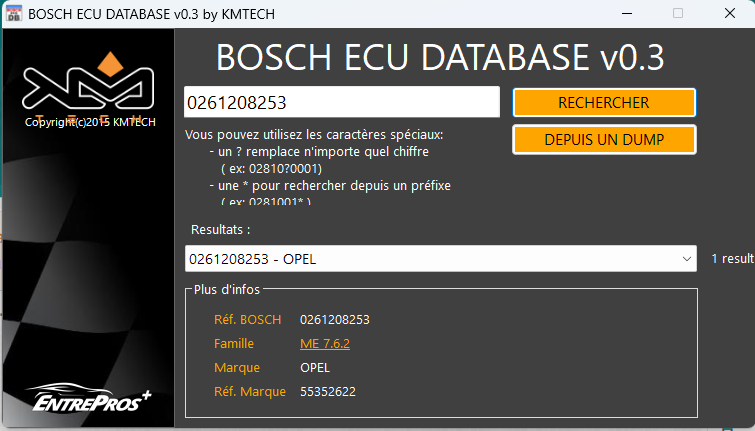Click the Copyright 2015 KMTECH text
This screenshot has height=431, width=755.
[x=88, y=123]
